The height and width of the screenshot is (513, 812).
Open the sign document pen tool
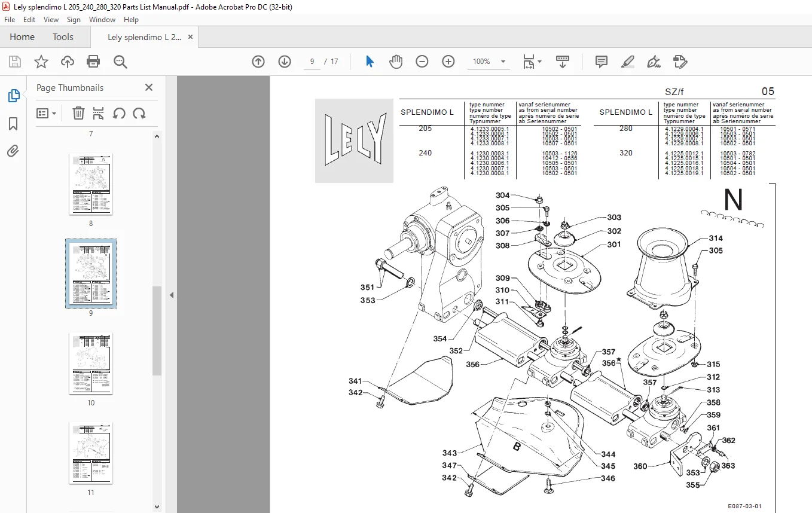click(654, 62)
